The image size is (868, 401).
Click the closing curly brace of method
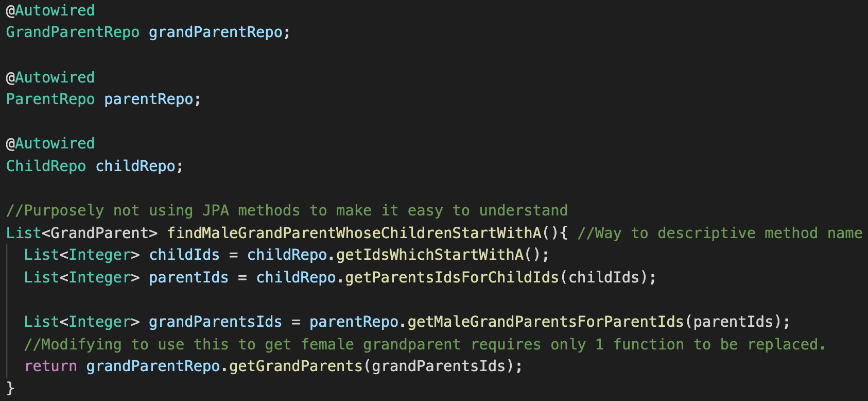click(x=10, y=388)
